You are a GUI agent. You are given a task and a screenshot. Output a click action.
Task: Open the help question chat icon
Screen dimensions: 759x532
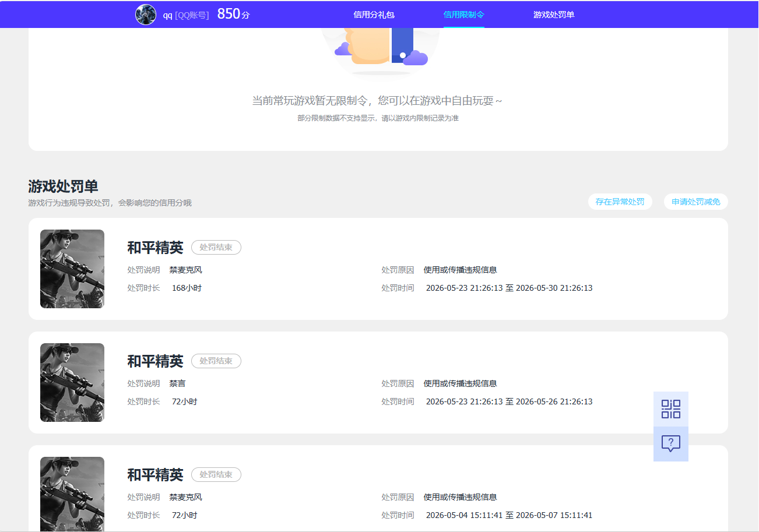point(671,444)
